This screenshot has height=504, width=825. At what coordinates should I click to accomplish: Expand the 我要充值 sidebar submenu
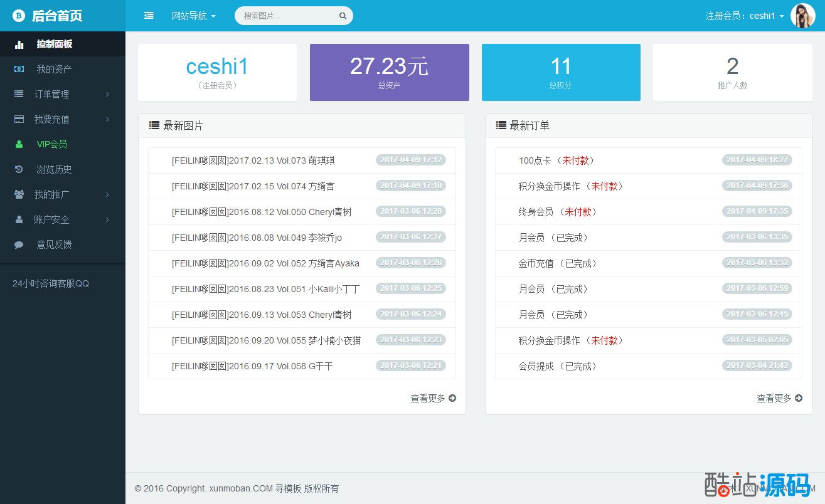(63, 119)
